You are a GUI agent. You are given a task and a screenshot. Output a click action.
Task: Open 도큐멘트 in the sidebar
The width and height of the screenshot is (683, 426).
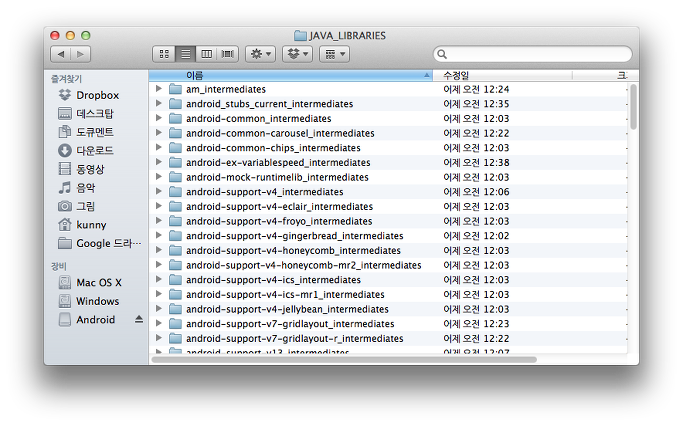coord(85,132)
